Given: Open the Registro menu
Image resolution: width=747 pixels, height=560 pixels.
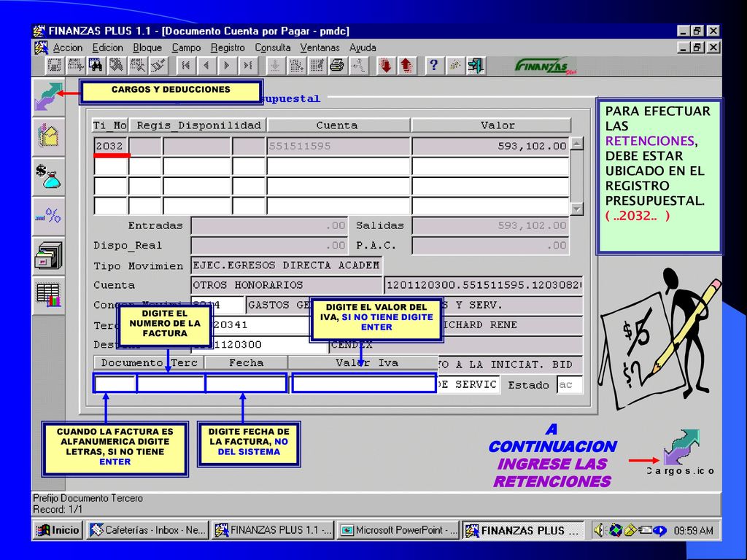Looking at the screenshot, I should click(x=228, y=47).
